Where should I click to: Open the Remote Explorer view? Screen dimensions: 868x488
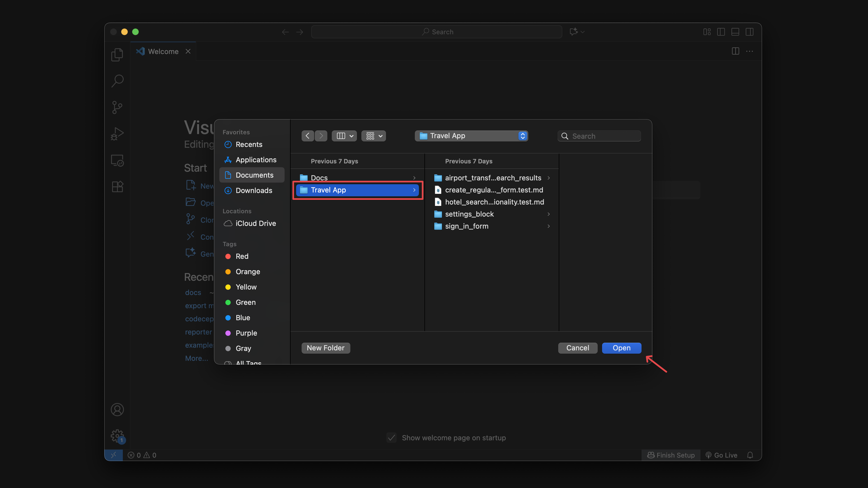(117, 160)
